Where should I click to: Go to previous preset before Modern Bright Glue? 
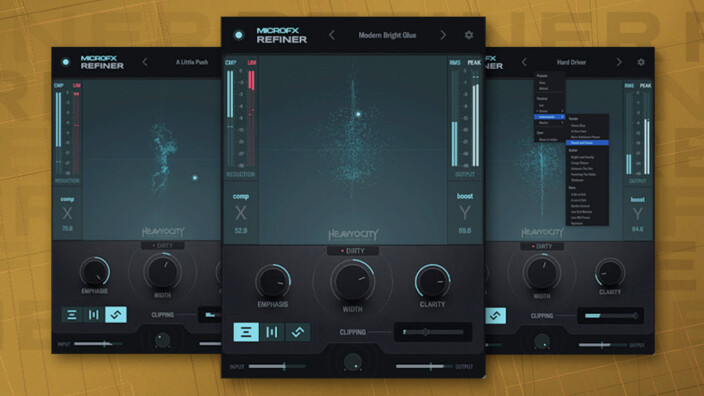[x=332, y=35]
